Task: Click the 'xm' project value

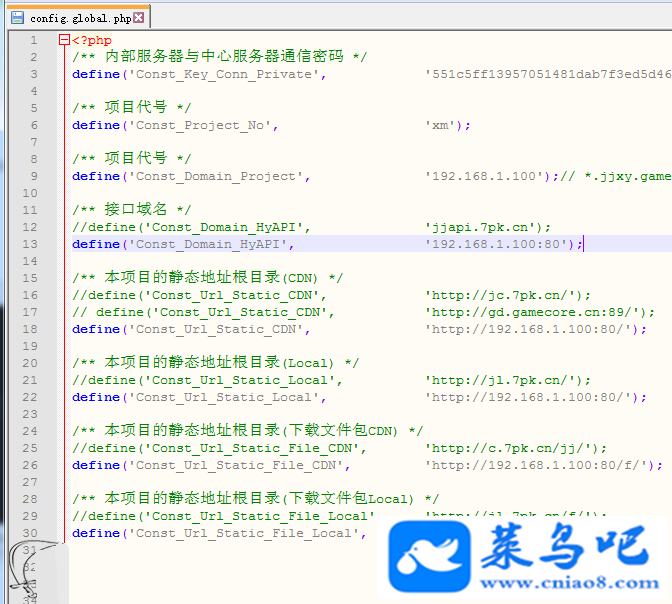Action: click(x=441, y=125)
